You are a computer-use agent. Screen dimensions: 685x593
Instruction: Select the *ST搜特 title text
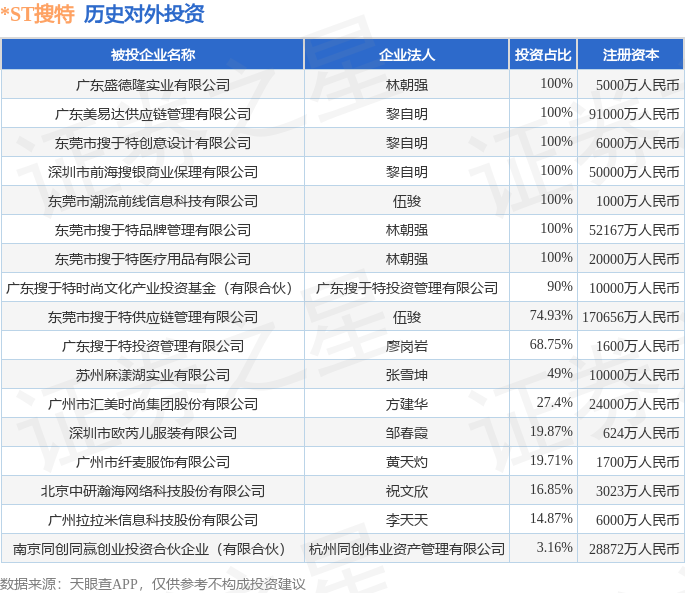(x=38, y=14)
